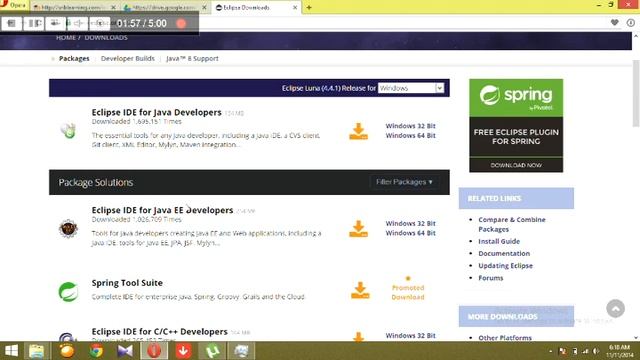
Task: Open Eclipse IDE for C/C++ Developers title
Action: [x=160, y=331]
